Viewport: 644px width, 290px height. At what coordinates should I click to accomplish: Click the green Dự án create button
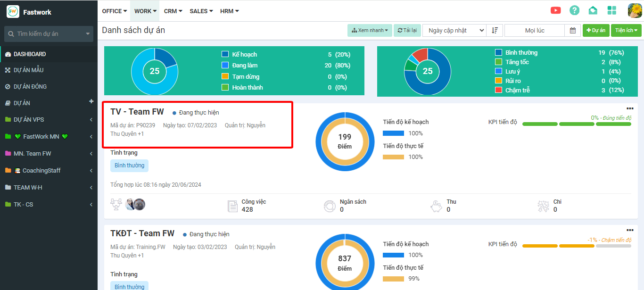tap(596, 30)
